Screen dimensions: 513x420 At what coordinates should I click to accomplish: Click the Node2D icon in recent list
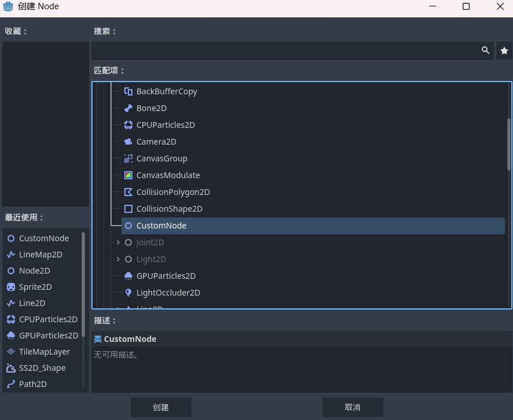[x=11, y=271]
